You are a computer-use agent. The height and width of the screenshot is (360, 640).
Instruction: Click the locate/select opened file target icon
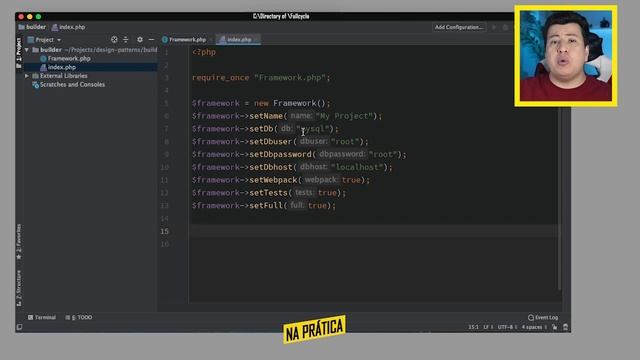tap(114, 40)
